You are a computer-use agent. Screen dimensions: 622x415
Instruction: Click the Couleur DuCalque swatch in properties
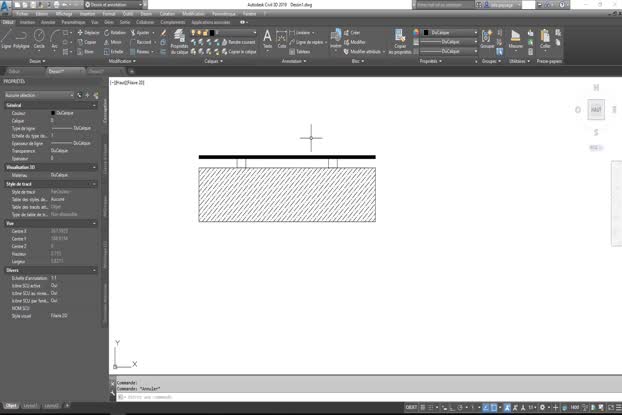pyautogui.click(x=53, y=113)
